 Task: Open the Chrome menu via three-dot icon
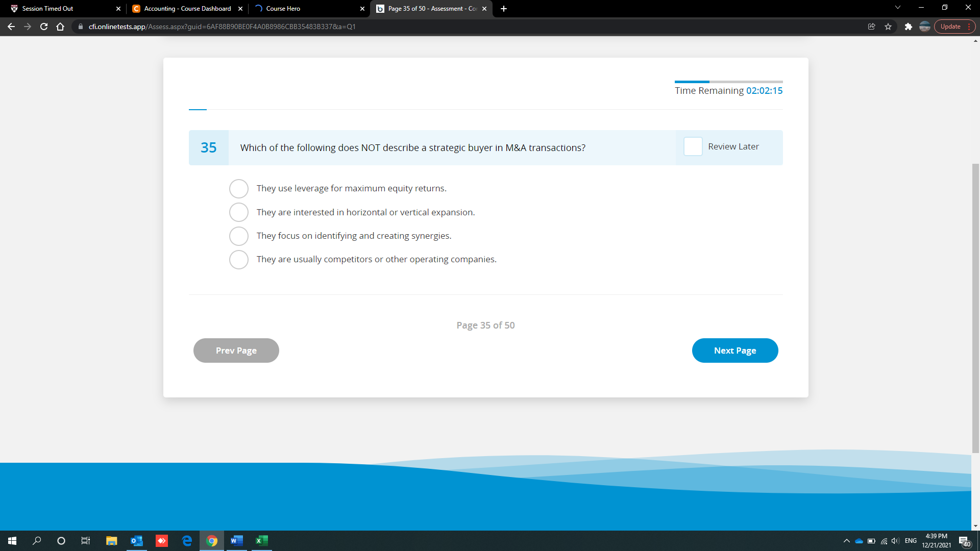[969, 27]
